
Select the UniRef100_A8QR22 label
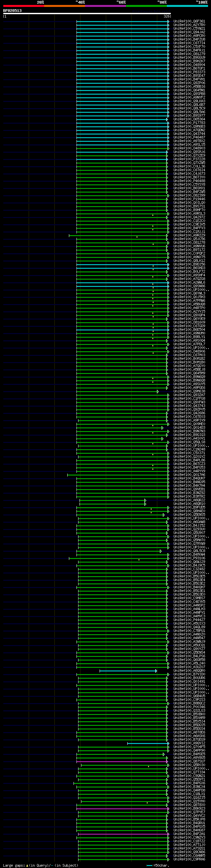[189, 500]
